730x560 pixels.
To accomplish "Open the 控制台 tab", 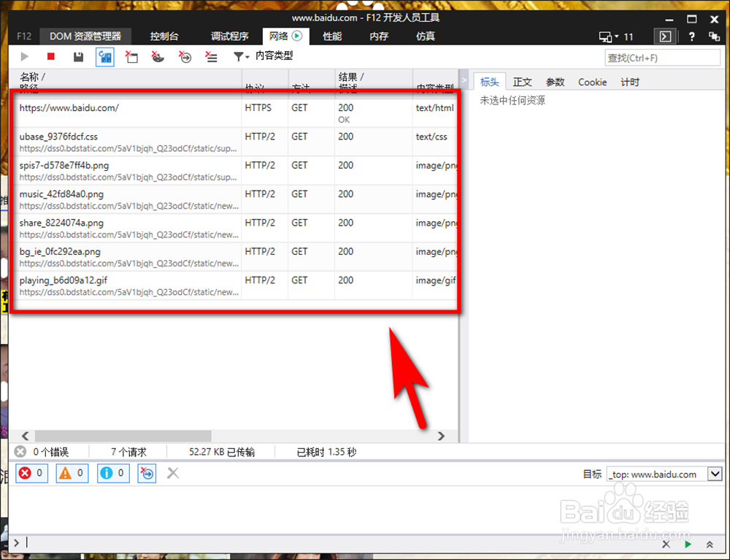I will pyautogui.click(x=164, y=37).
